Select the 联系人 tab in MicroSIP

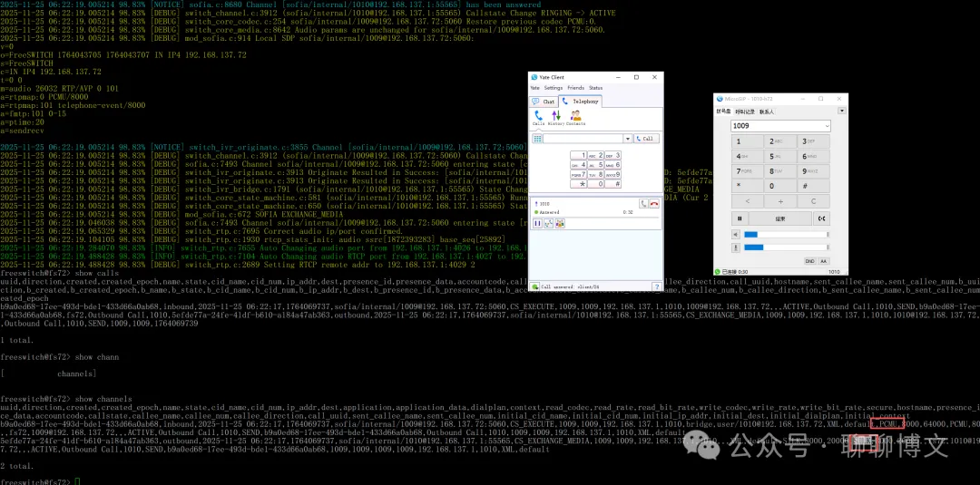tap(766, 112)
